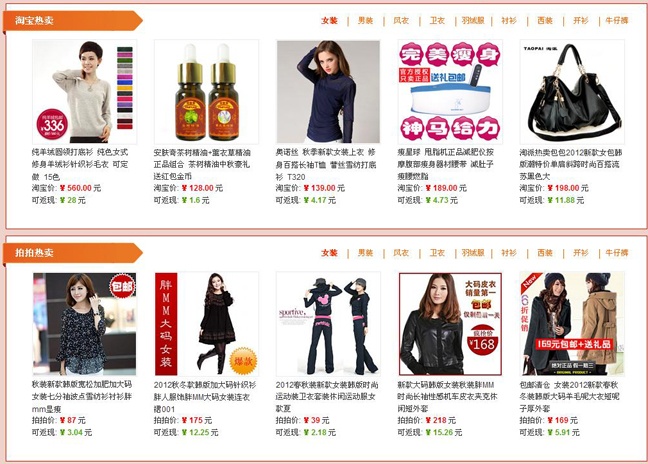
Task: Click the black TAOPAI handbag image
Action: point(572,92)
